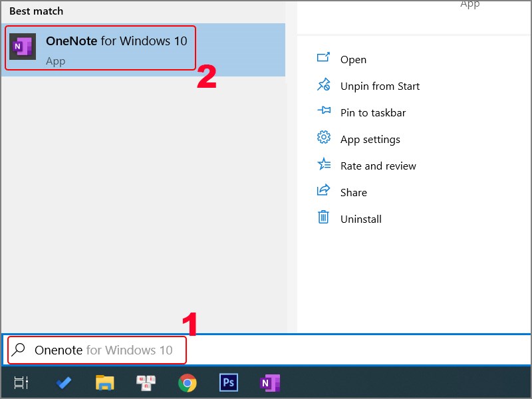This screenshot has width=532, height=399.
Task: Choose Unpin from Start
Action: pyautogui.click(x=380, y=86)
